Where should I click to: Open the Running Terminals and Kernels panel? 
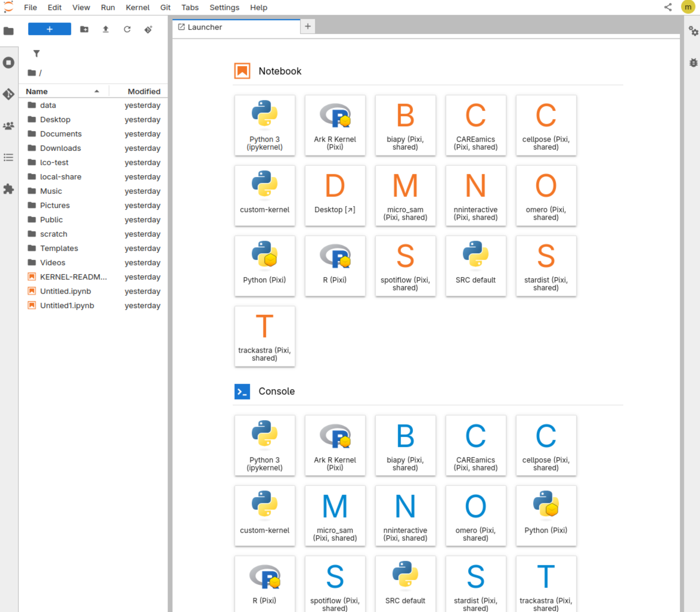[x=9, y=63]
